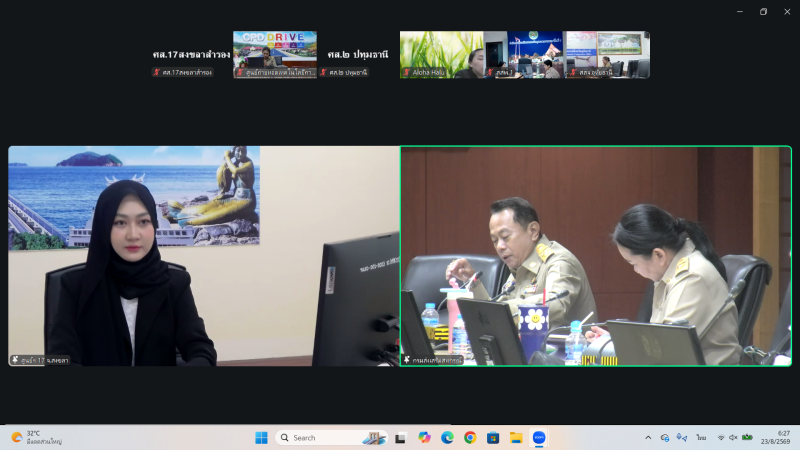Image resolution: width=800 pixels, height=450 pixels.
Task: Click muted mic icon on Aloha Halu label
Action: coord(407,72)
